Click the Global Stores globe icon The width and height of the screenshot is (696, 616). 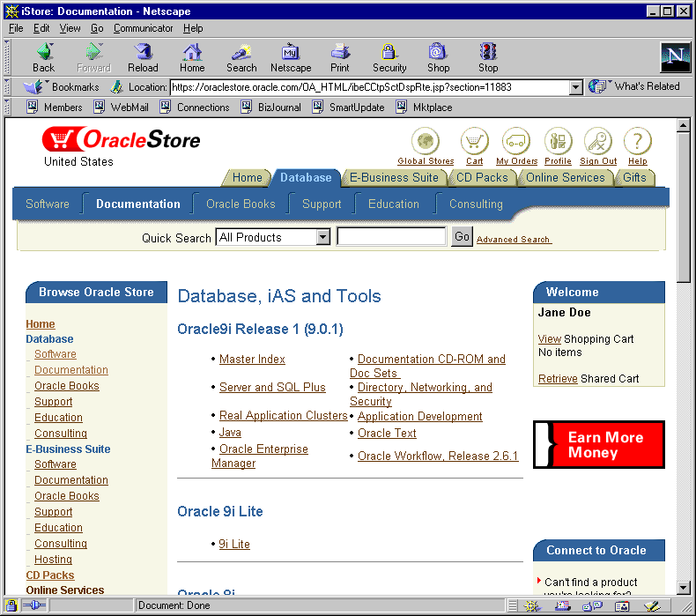click(426, 141)
